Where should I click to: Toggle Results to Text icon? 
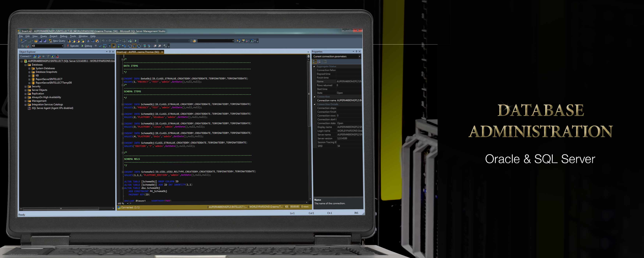130,46
